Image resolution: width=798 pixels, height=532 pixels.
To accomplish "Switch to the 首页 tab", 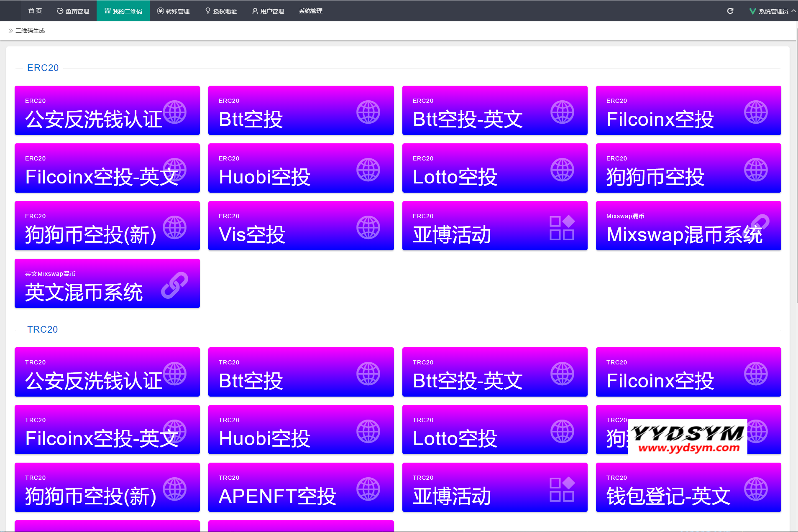I will pyautogui.click(x=35, y=11).
